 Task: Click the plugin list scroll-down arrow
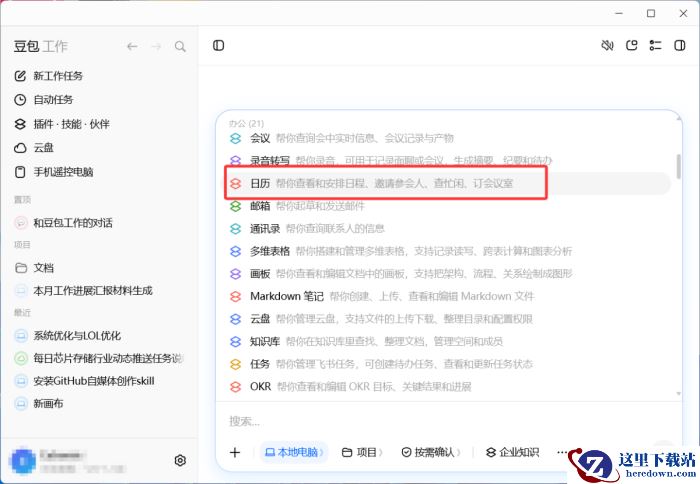tap(679, 394)
